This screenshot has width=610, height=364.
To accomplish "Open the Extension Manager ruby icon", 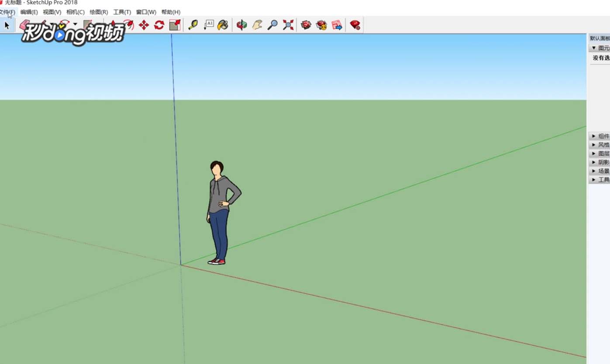I will 355,25.
